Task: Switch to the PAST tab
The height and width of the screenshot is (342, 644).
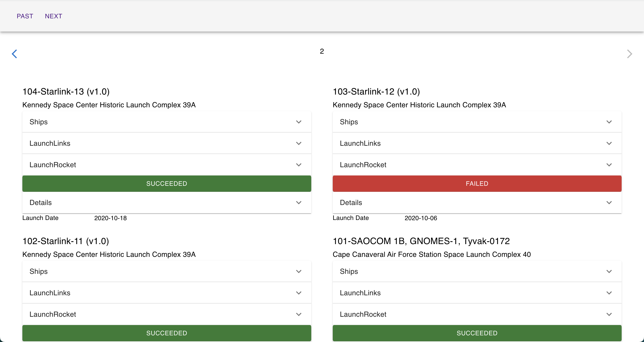Action: coord(25,16)
